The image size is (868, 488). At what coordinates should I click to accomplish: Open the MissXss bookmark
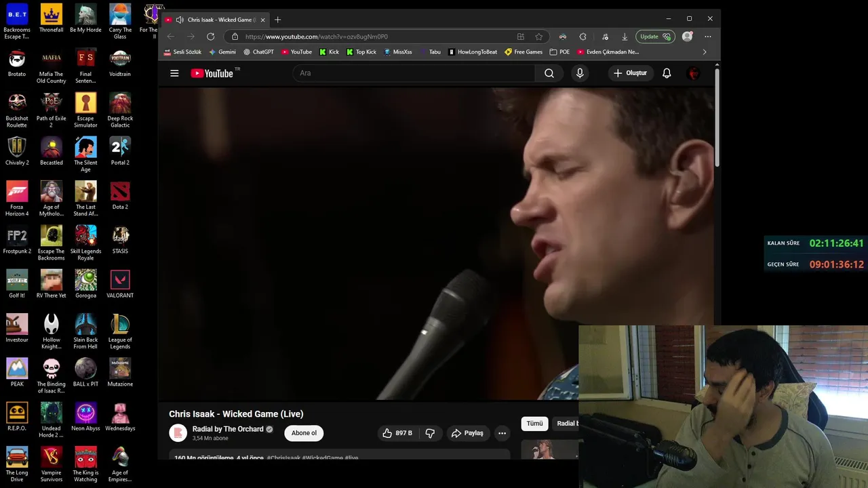tap(398, 52)
